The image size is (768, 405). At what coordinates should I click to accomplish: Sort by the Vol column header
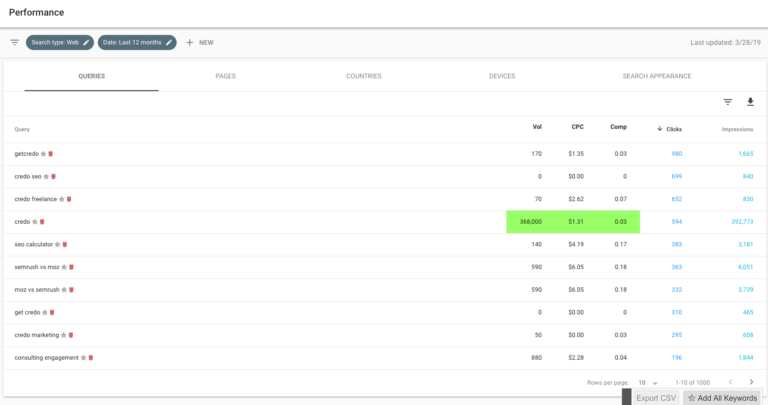pyautogui.click(x=537, y=127)
